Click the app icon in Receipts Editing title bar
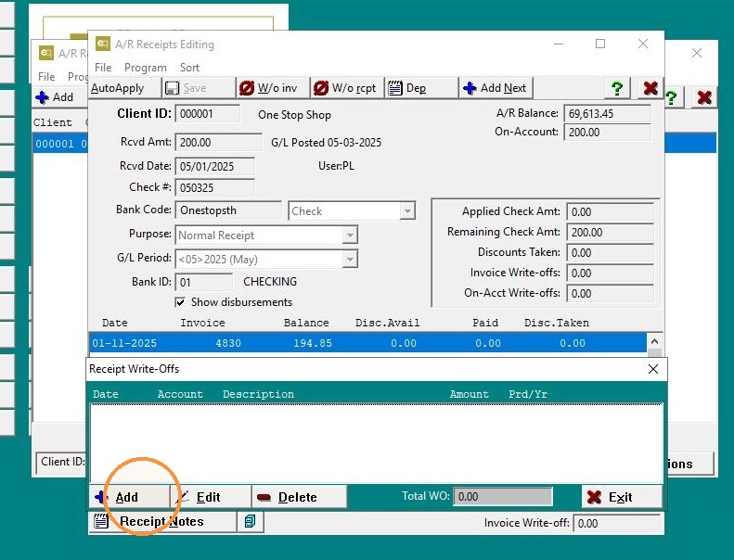Viewport: 734px width, 560px height. pyautogui.click(x=102, y=44)
